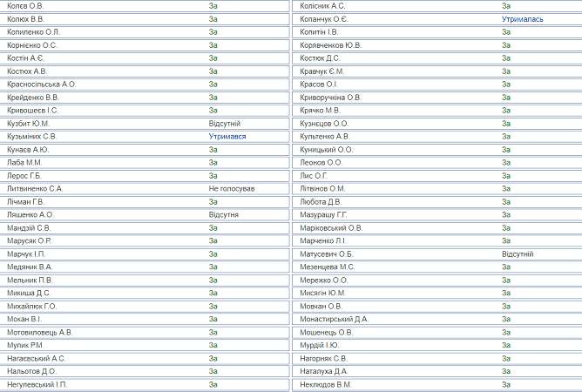The width and height of the screenshot is (582, 392).
Task: Select Корявченков Ю.В. name
Action: (x=331, y=45)
